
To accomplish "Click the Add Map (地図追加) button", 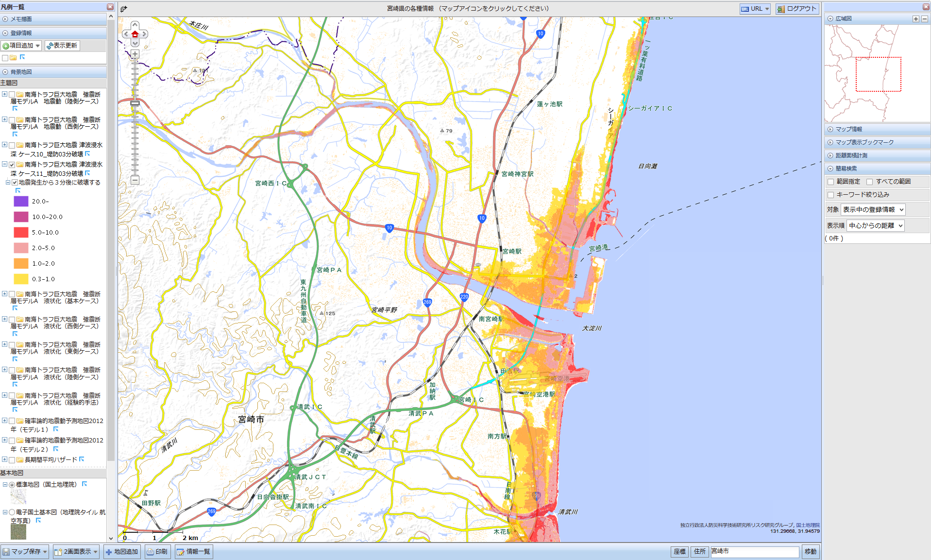I will click(122, 552).
